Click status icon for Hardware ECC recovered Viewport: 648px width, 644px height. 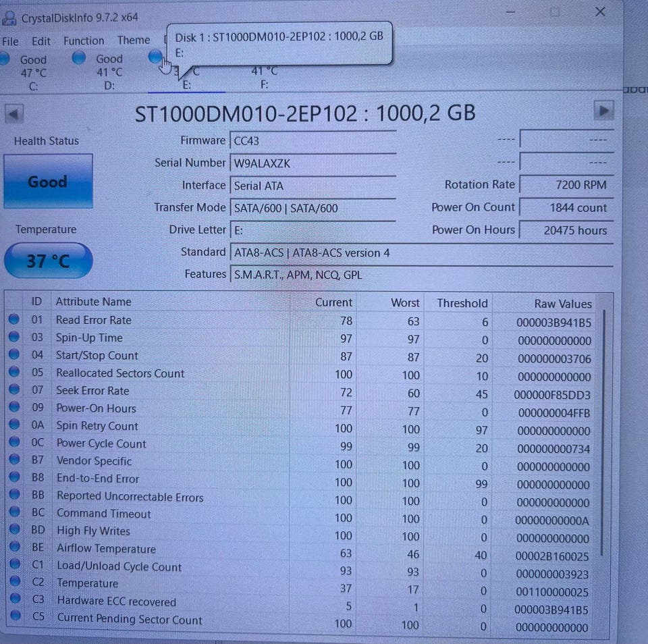tap(16, 598)
